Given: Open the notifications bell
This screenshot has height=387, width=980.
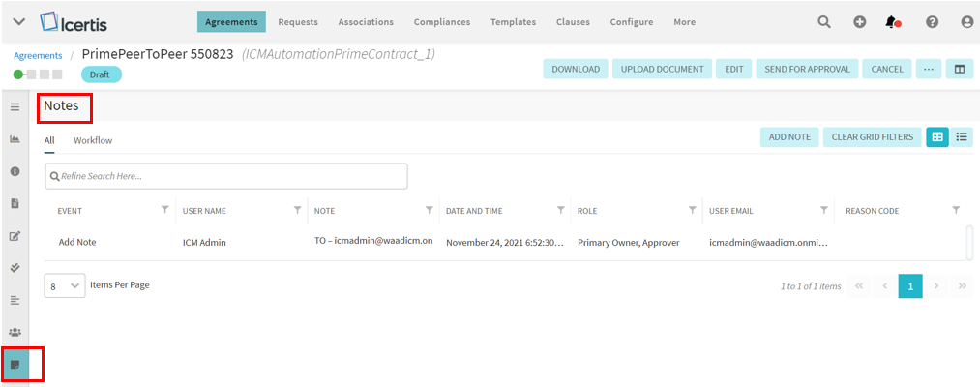Looking at the screenshot, I should pyautogui.click(x=892, y=22).
